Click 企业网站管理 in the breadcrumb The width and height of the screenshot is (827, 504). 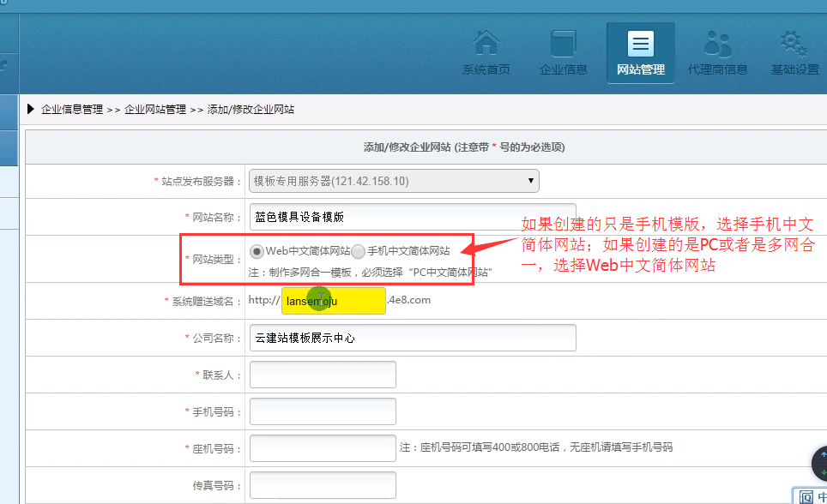155,110
